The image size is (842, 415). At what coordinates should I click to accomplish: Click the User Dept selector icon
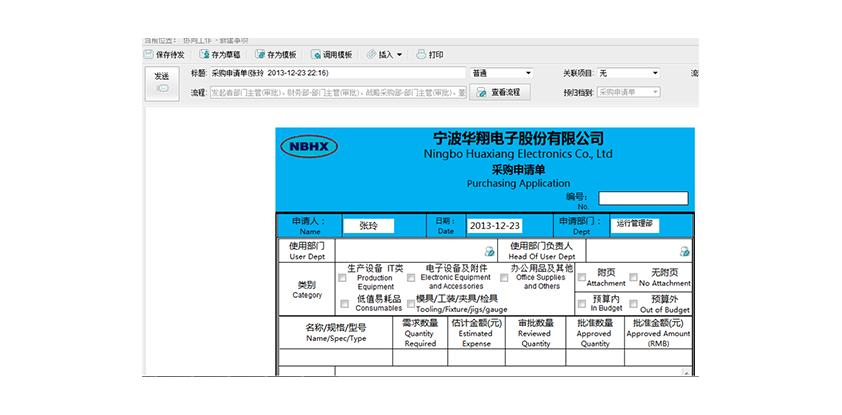489,251
